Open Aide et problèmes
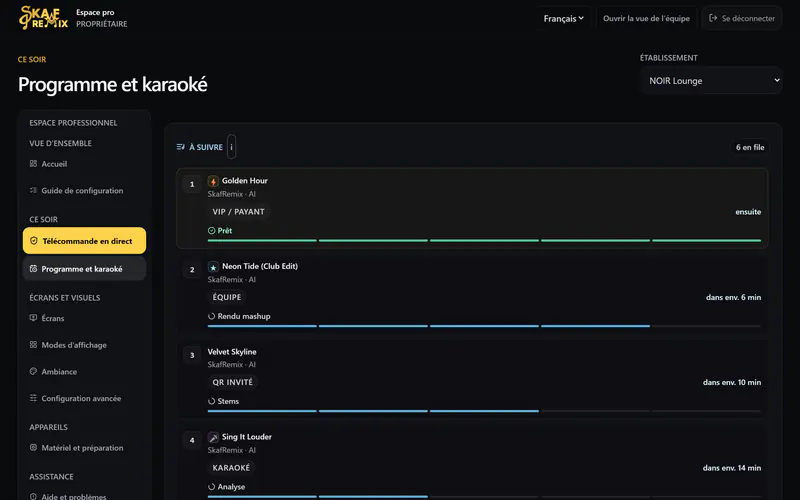This screenshot has width=800, height=500. (84, 496)
